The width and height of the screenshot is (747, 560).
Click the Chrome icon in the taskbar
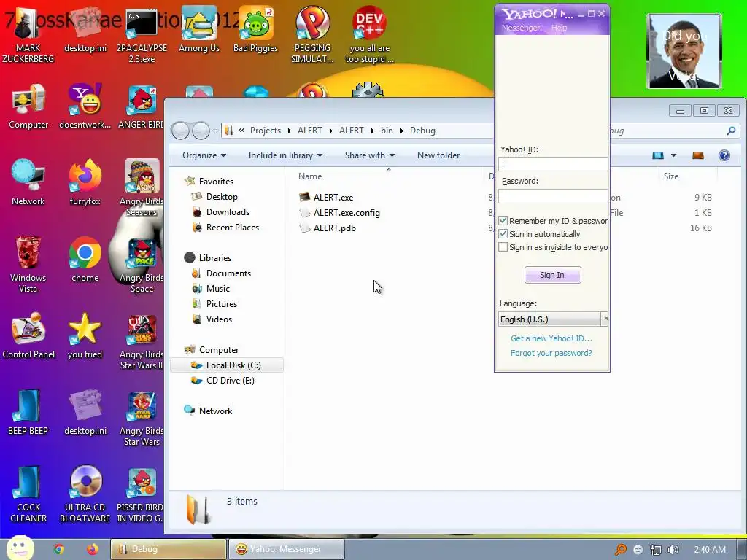pyautogui.click(x=59, y=549)
